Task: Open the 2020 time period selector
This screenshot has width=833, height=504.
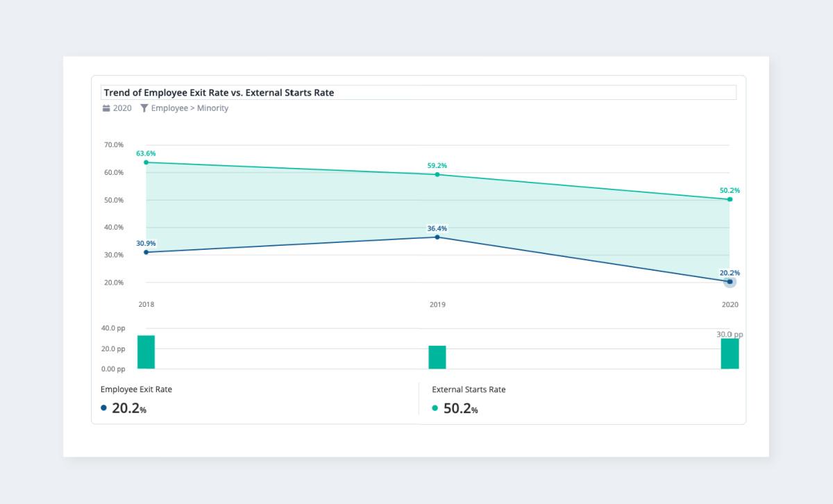Action: click(x=117, y=108)
